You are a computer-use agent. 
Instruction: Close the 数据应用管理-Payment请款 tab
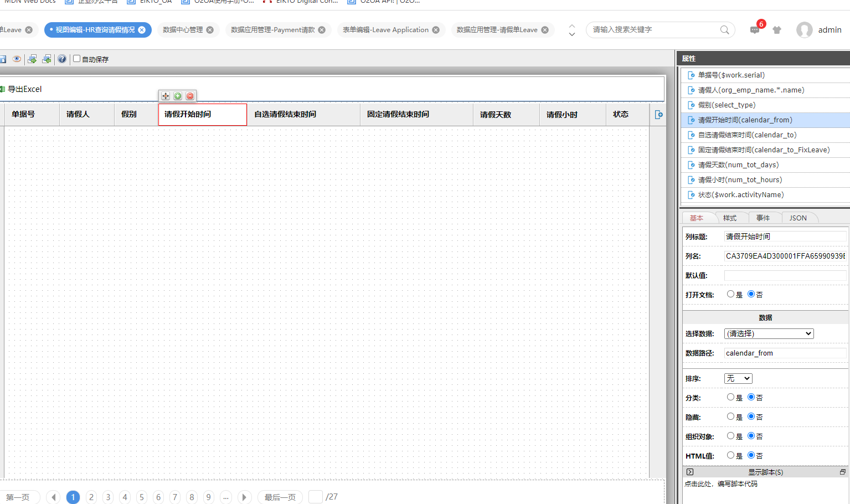tap(322, 30)
